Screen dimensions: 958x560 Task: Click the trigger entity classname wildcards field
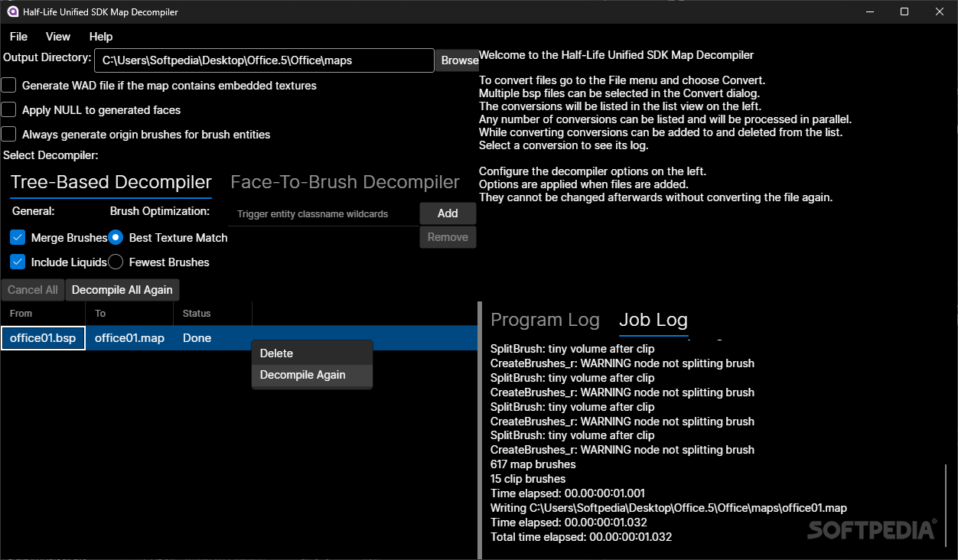click(324, 214)
